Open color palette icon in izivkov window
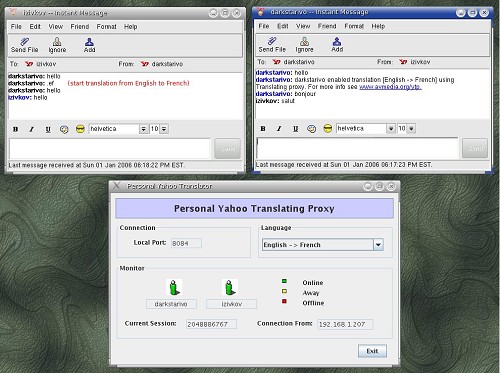Screen dimensions: 500x373 point(64,129)
